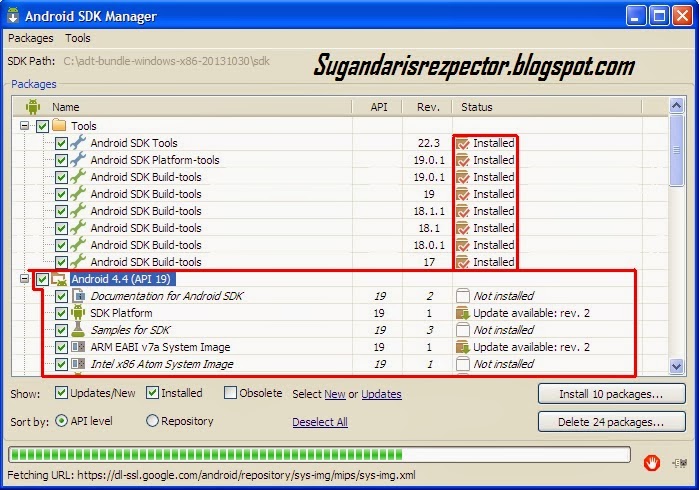Click the wrench icon beside Android SDK Tools
Screen dimensions: 699x490
[78, 143]
